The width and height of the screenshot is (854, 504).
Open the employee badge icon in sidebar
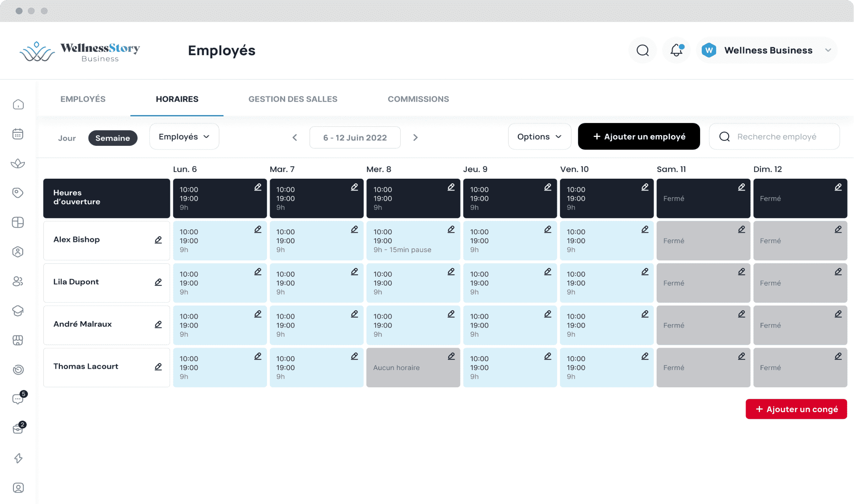pos(18,252)
